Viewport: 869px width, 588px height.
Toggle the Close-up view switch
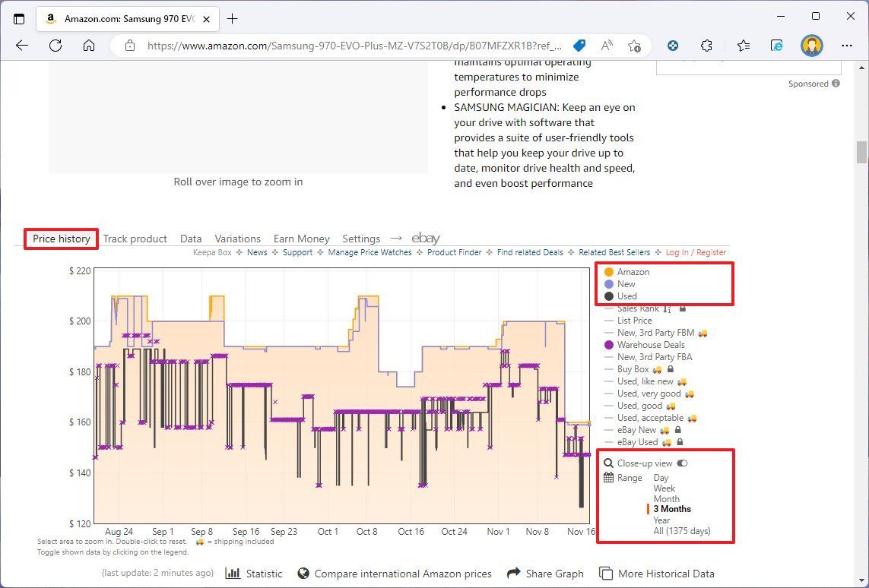click(682, 463)
